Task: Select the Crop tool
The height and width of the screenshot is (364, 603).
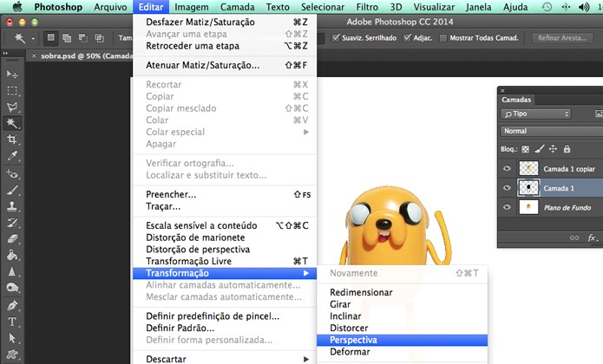Action: [12, 140]
